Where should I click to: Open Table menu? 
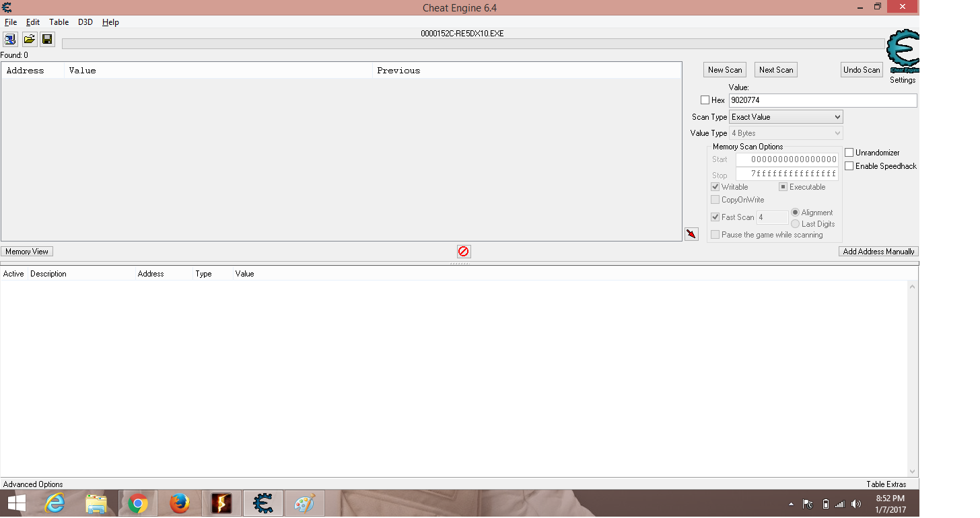coord(59,22)
